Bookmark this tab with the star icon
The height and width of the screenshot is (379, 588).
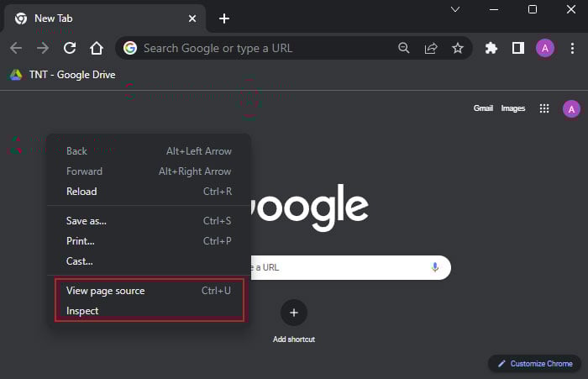458,48
